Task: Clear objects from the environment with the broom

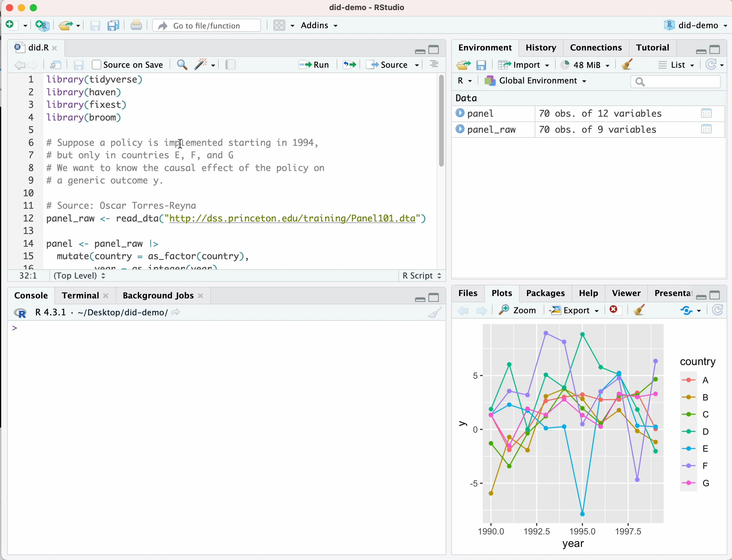Action: pos(626,64)
